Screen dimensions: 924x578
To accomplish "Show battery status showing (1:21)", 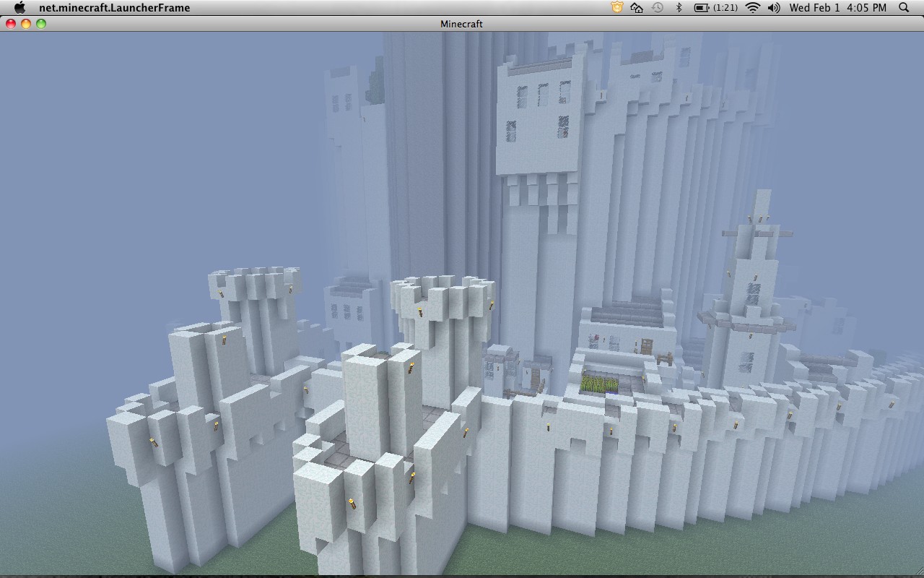I will tap(715, 8).
